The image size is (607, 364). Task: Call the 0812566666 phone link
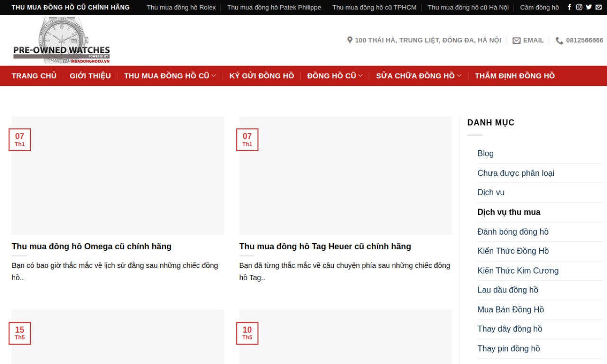tap(579, 40)
